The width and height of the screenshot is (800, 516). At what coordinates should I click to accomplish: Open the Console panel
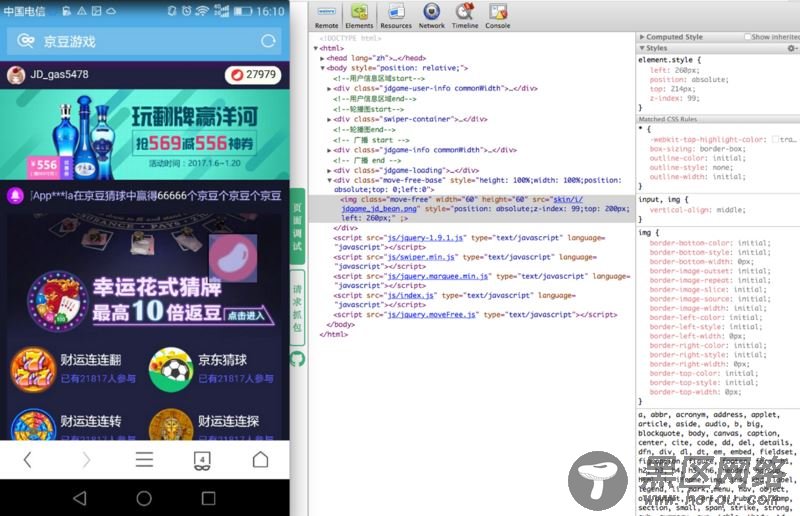click(497, 16)
